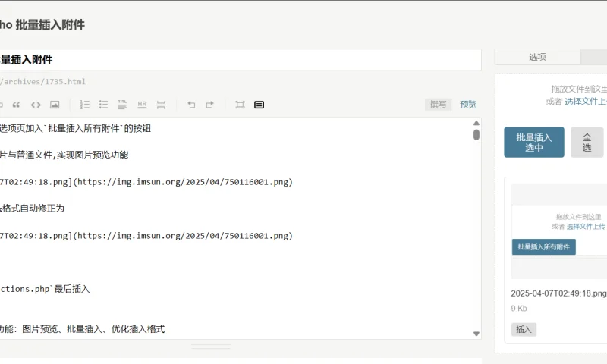
Task: Insert an image with the picture icon
Action: (x=55, y=105)
